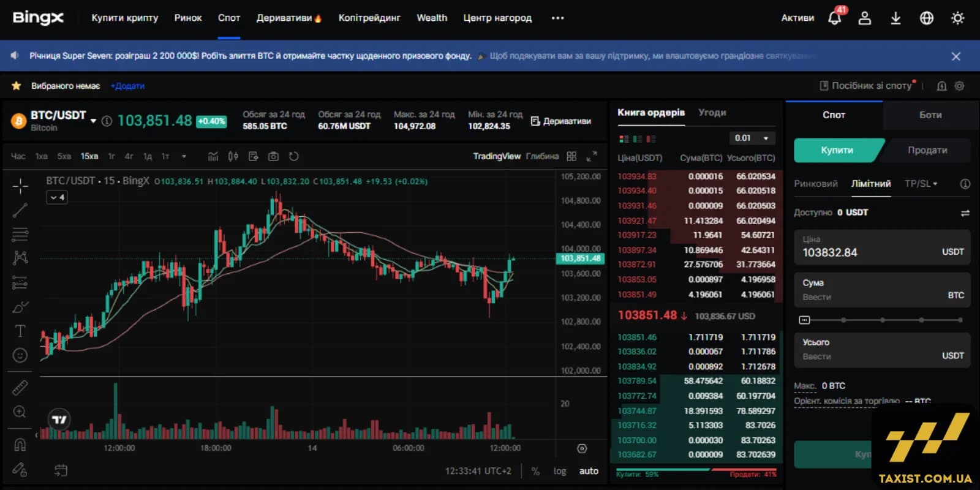Screen dimensions: 980x490
Task: Click the go to date icon
Action: 61,470
